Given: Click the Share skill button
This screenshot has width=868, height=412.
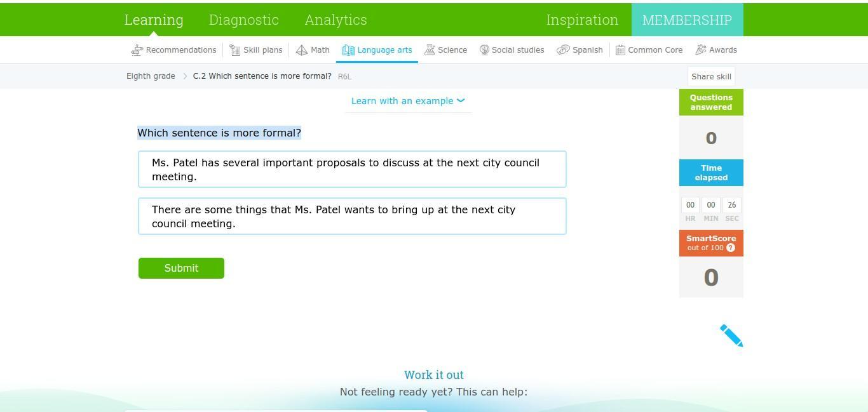Looking at the screenshot, I should pos(711,76).
